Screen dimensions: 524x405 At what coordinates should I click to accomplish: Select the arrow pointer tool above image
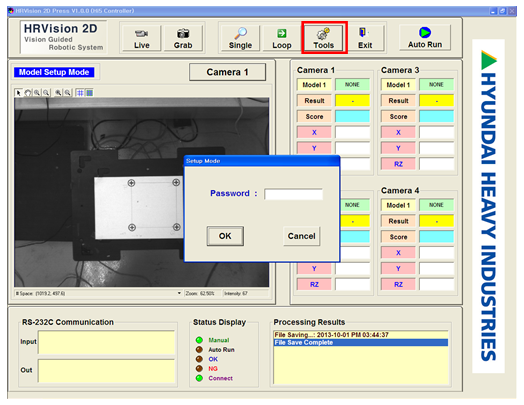[x=18, y=93]
